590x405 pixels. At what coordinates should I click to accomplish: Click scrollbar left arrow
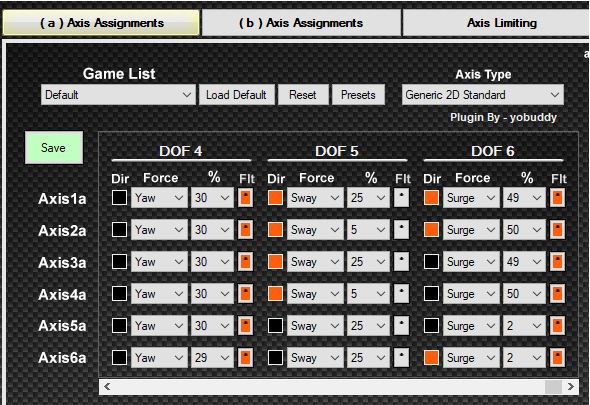click(107, 387)
